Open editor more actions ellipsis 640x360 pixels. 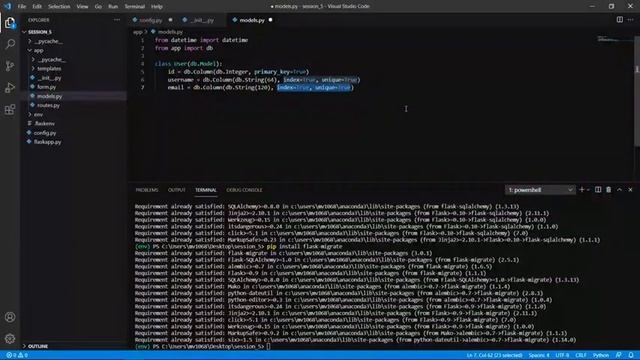pyautogui.click(x=631, y=20)
